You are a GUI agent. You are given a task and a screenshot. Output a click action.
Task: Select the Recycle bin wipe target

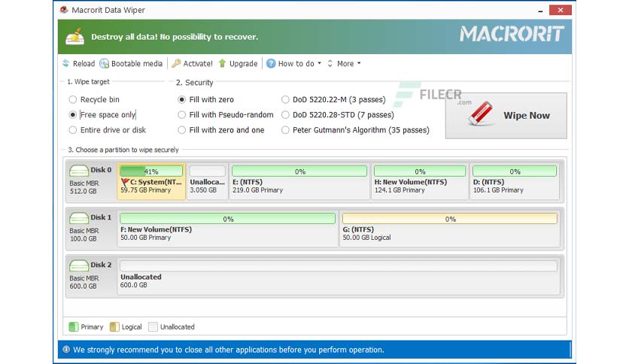(x=73, y=99)
